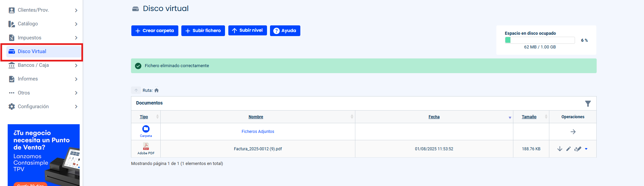Open the Informes menu item
644x186 pixels.
[x=28, y=79]
